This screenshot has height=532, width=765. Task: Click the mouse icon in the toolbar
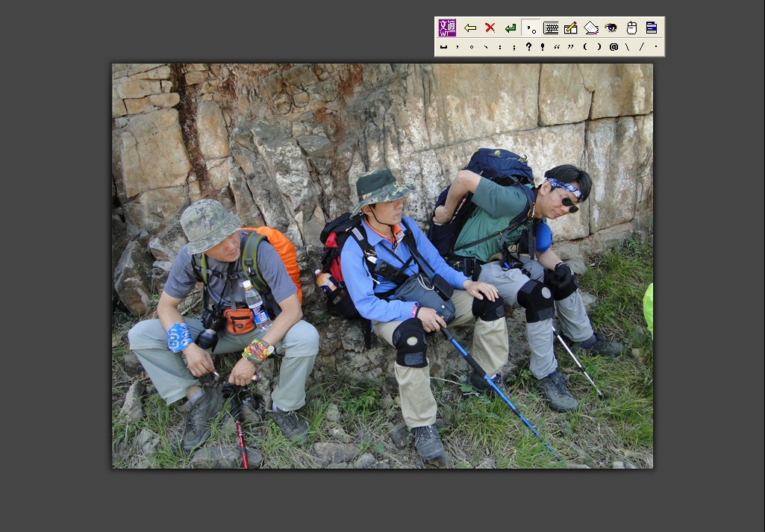[631, 28]
